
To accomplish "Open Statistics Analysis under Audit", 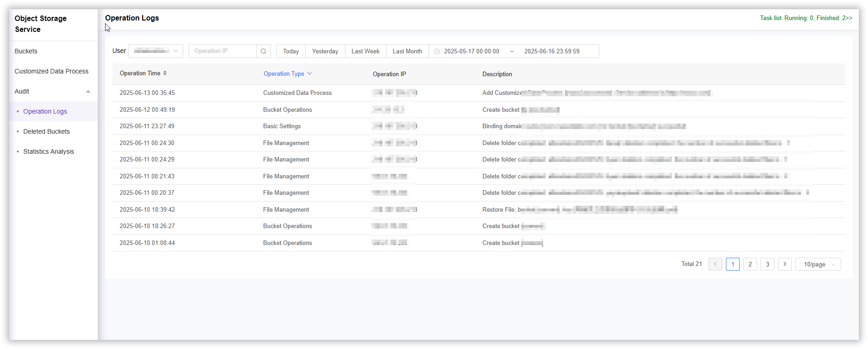I will tap(48, 151).
